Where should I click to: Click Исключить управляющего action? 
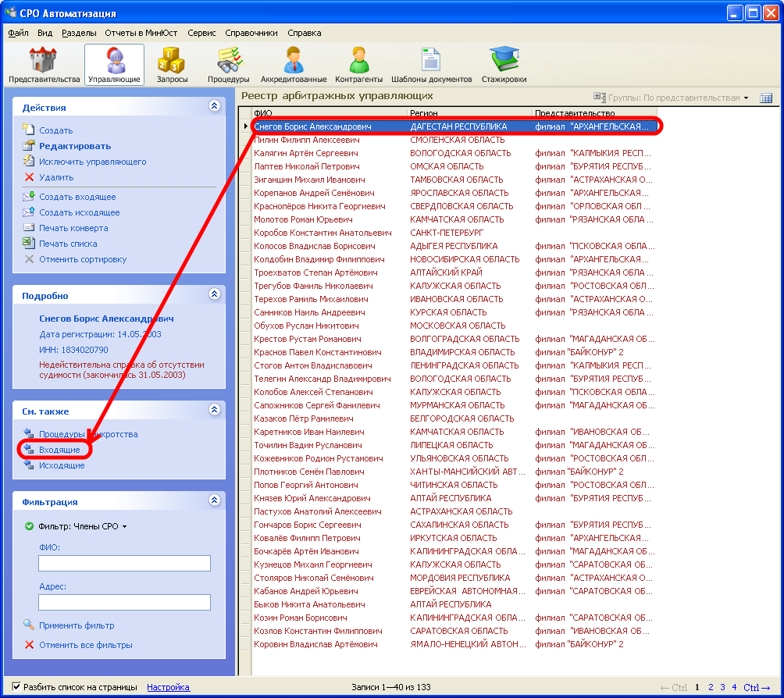point(92,162)
